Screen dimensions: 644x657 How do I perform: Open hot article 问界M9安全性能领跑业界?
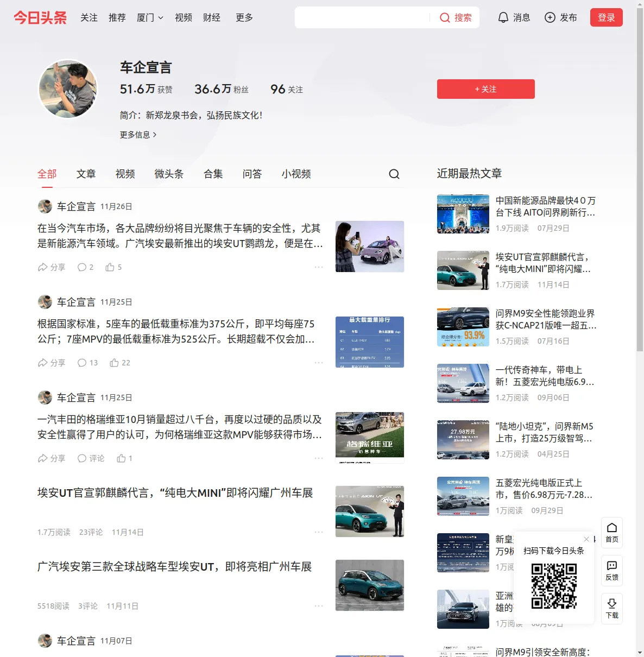click(x=546, y=319)
